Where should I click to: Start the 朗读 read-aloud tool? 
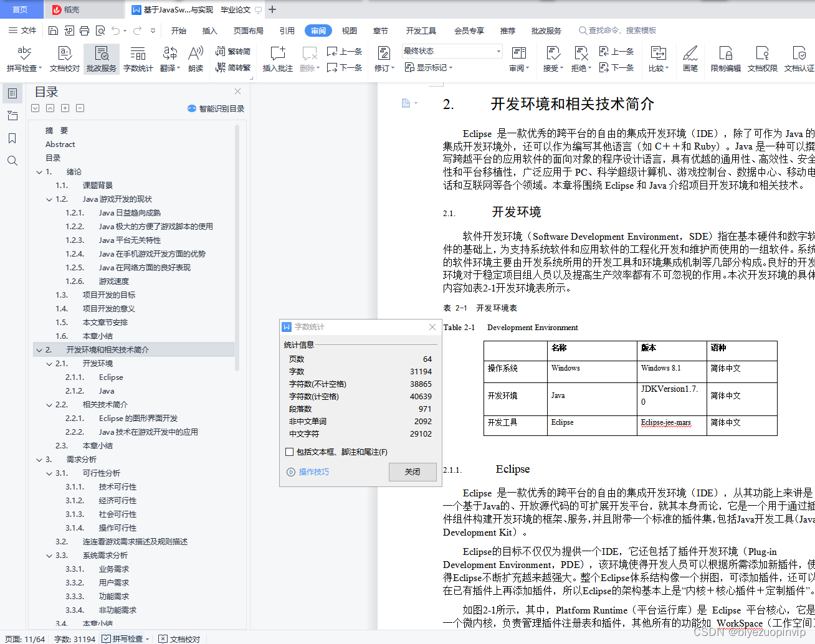tap(196, 59)
